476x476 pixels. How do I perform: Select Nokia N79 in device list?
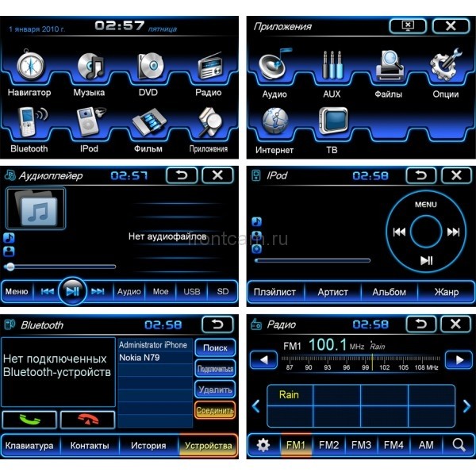[154, 358]
